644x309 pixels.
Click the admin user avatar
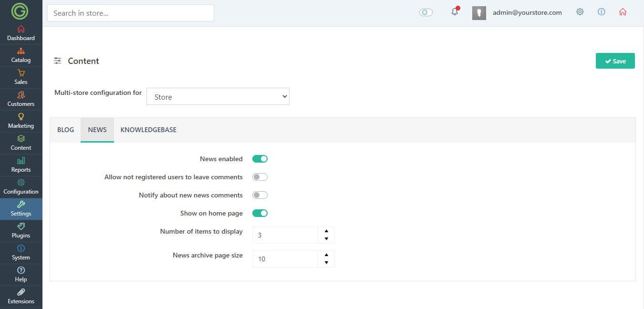(x=479, y=13)
